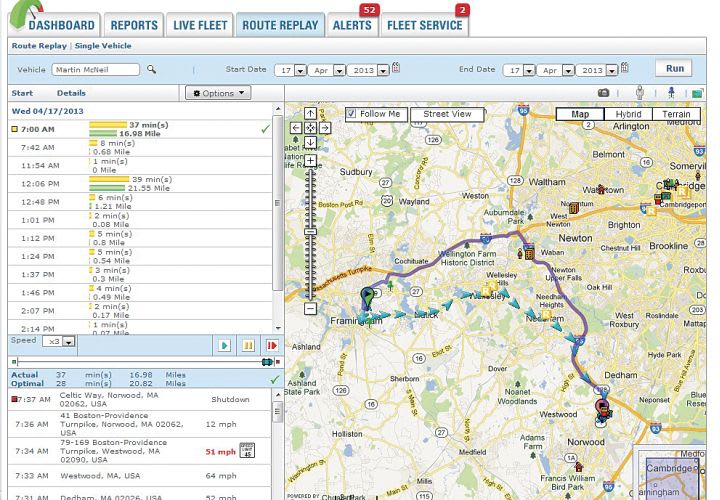Click the camera snapshot icon above map
The image size is (720, 500).
pos(603,93)
